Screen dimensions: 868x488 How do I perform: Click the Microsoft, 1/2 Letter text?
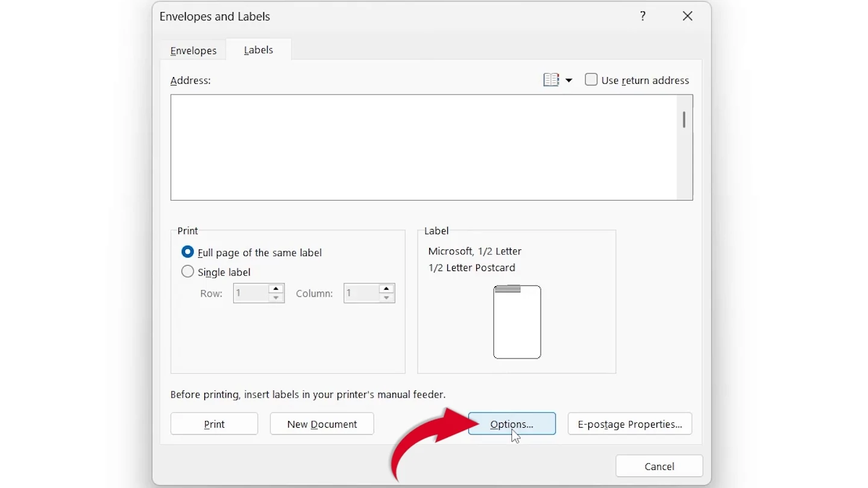pyautogui.click(x=475, y=251)
